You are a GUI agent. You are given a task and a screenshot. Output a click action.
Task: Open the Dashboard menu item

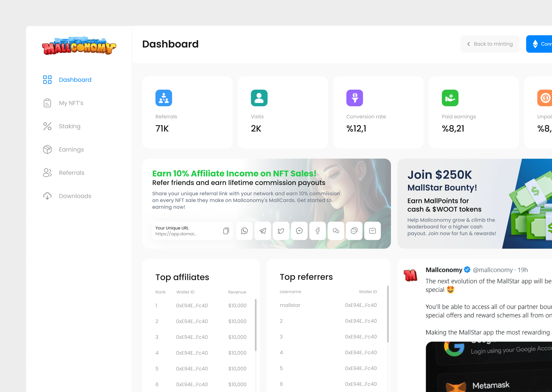[x=75, y=80]
